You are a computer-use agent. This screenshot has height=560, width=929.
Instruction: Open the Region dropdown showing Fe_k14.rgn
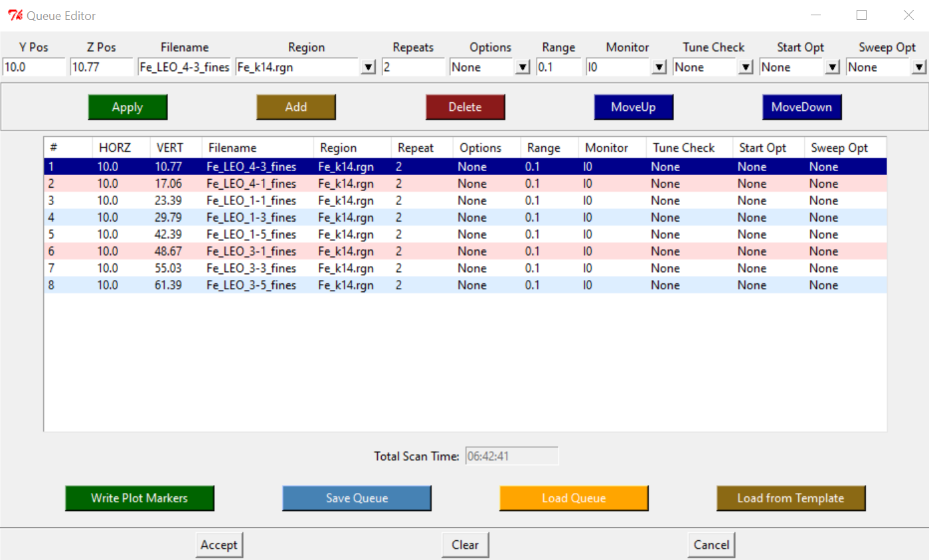[367, 66]
